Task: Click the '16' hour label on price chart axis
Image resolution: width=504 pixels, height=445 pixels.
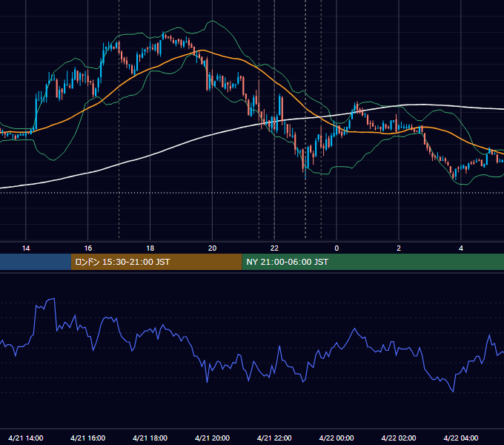Action: point(87,248)
